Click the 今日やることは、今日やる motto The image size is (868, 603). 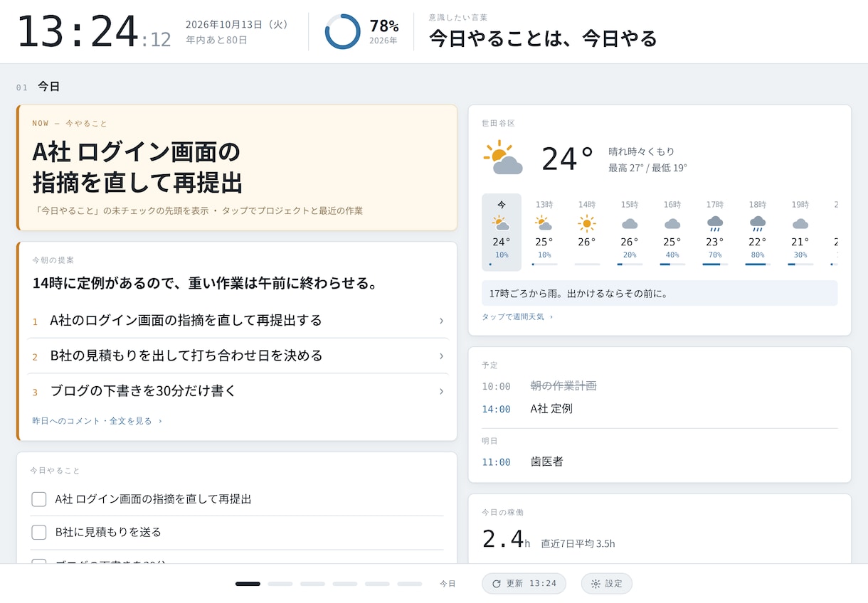click(543, 38)
